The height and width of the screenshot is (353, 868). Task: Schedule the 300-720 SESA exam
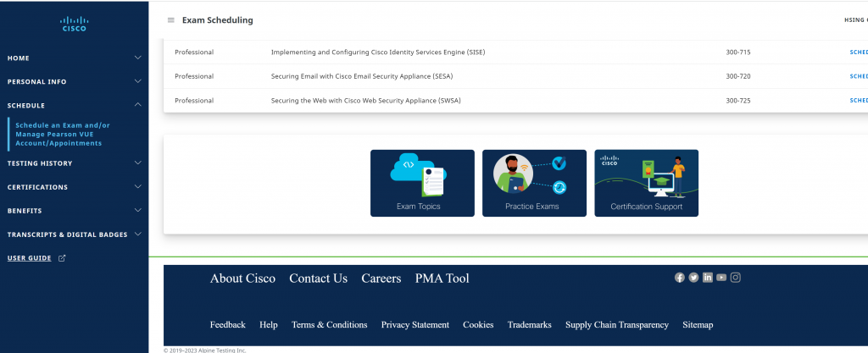(859, 76)
